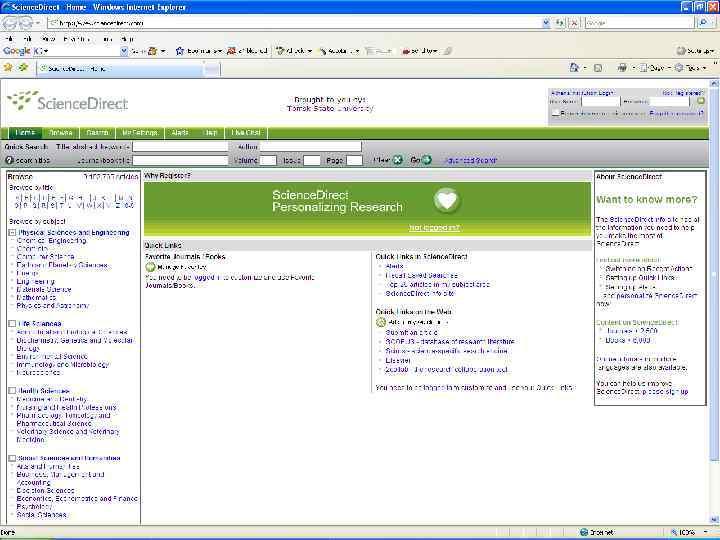Screen dimensions: 720x540
Task: Tick the Physical Sciences and Engineering checkbox
Action: [x=12, y=233]
